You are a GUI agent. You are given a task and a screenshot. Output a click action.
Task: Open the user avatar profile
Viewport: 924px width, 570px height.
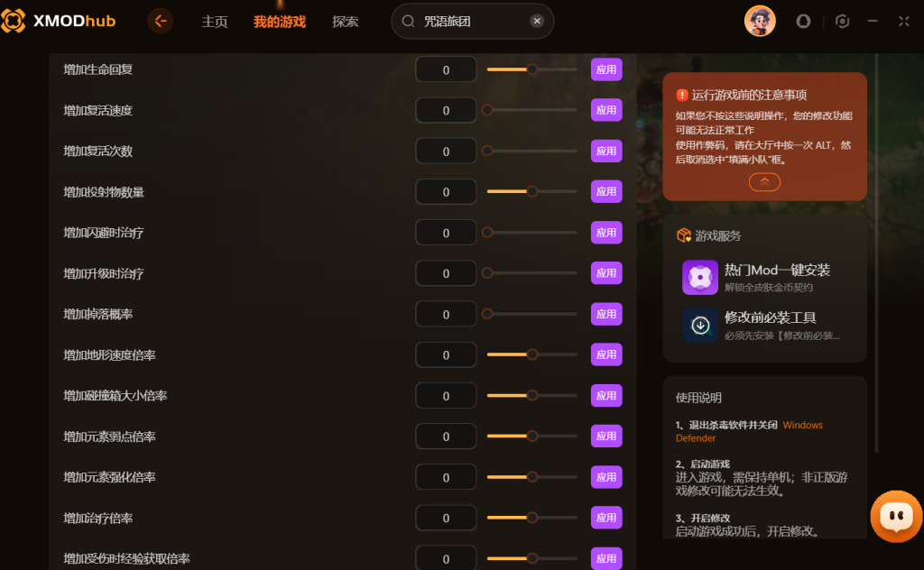(x=760, y=22)
